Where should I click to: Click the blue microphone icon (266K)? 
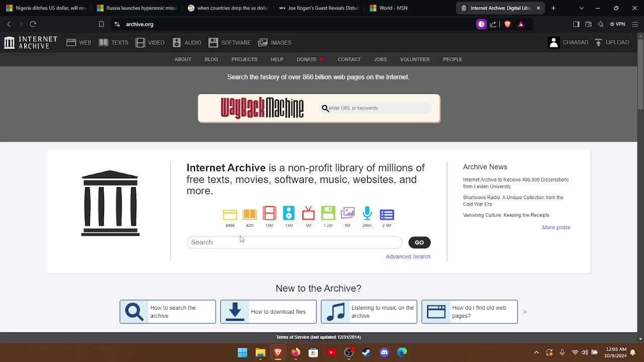pyautogui.click(x=367, y=214)
